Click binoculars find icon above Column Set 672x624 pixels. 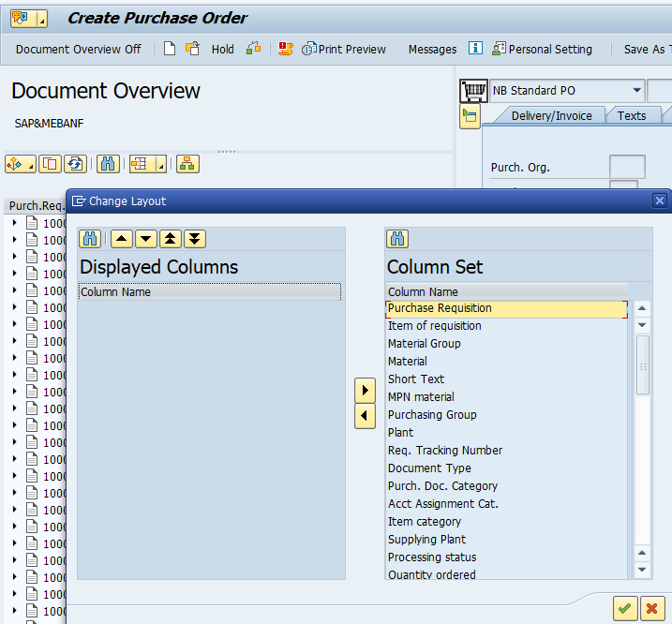[x=397, y=239]
